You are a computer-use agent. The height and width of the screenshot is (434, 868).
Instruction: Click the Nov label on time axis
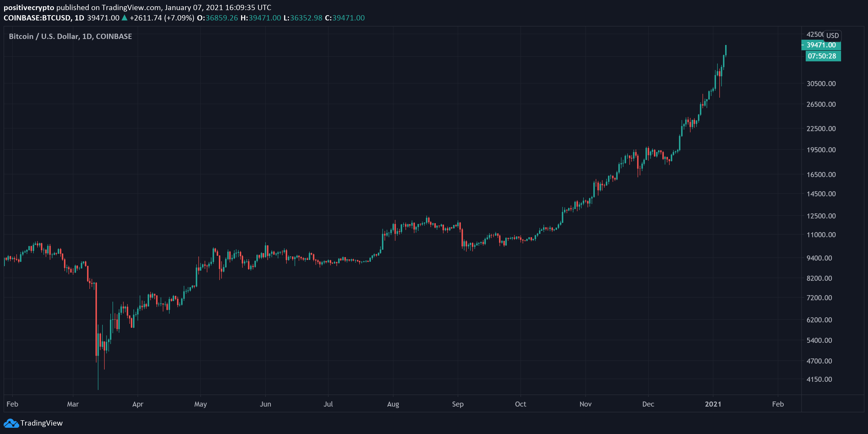585,404
